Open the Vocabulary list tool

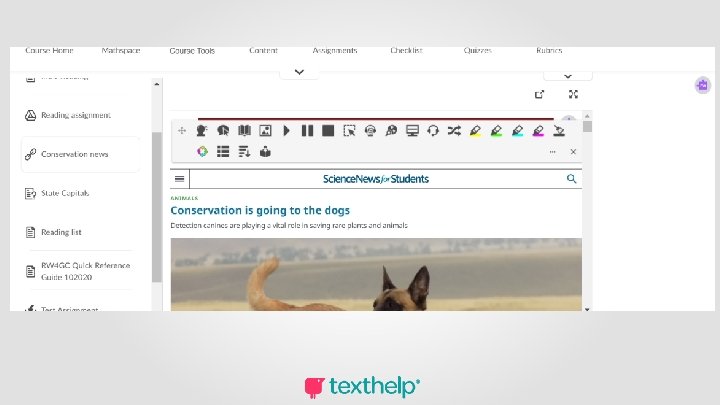223,152
